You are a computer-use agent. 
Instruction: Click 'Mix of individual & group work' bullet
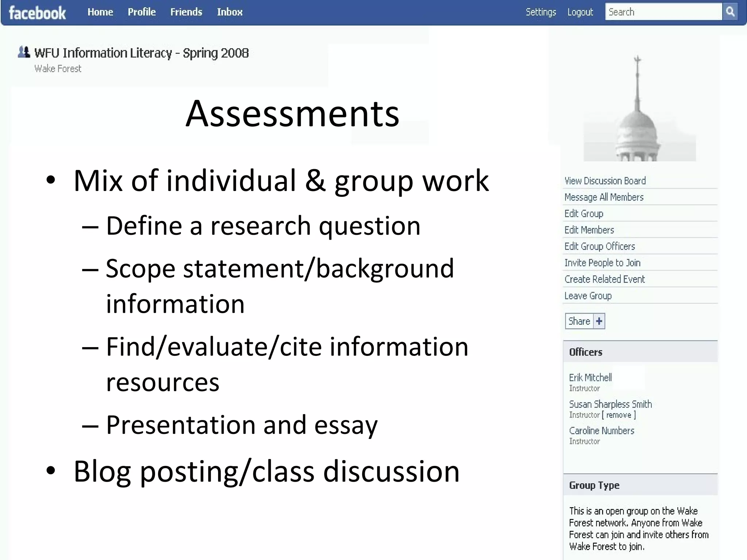(x=281, y=181)
